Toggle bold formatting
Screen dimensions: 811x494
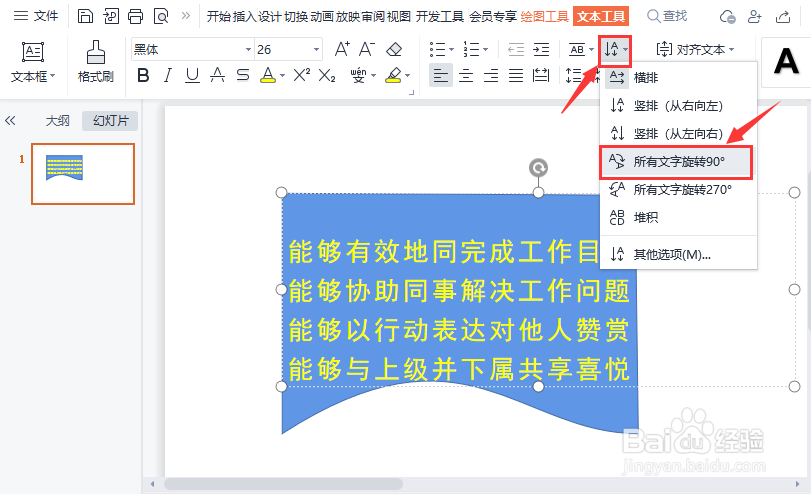pyautogui.click(x=143, y=76)
